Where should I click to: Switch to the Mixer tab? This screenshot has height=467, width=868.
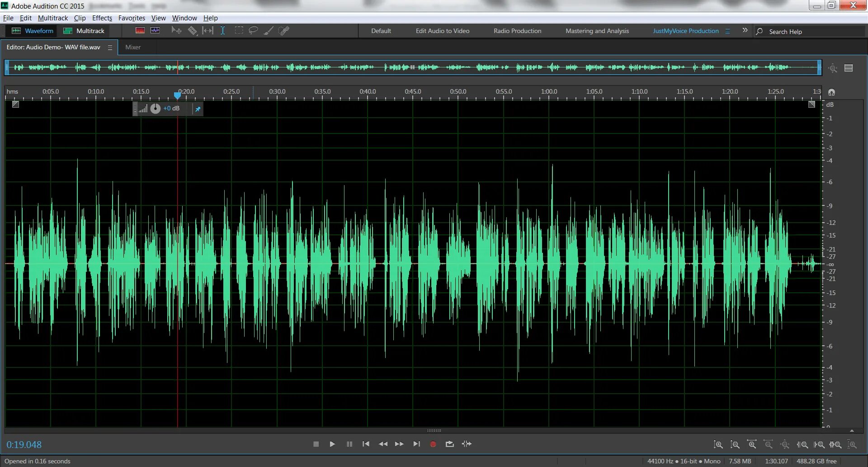[x=133, y=47]
